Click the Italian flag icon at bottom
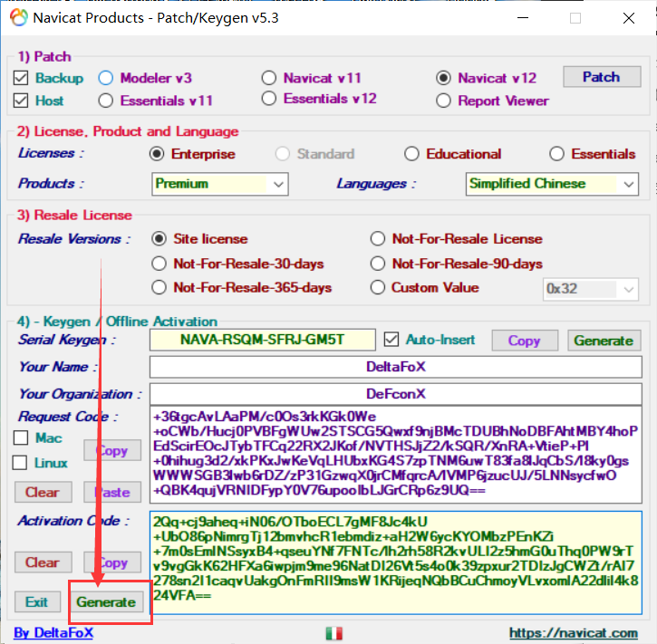Screen dimensions: 657x644 click(x=334, y=633)
